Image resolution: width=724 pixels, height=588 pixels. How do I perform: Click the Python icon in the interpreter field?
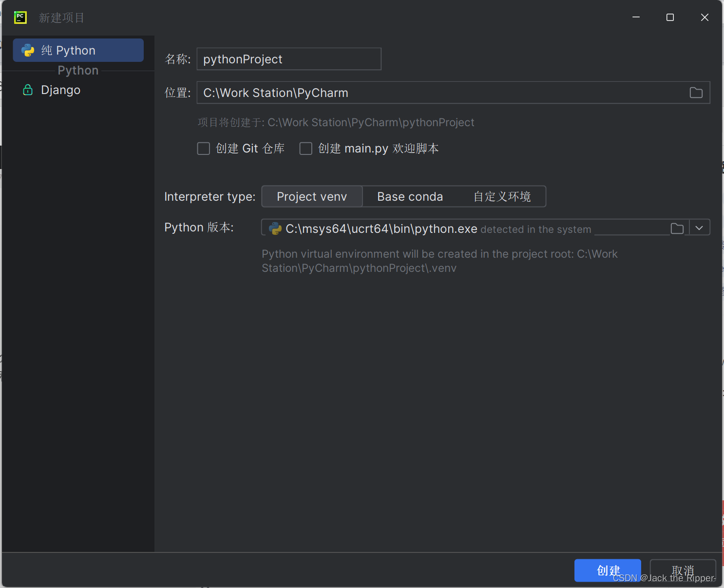pos(275,228)
